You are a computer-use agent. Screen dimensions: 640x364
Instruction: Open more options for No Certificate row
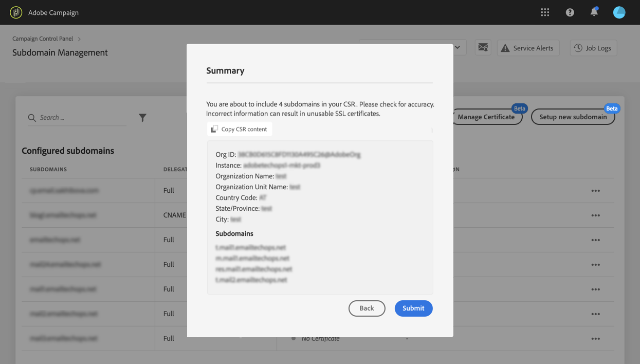tap(595, 339)
